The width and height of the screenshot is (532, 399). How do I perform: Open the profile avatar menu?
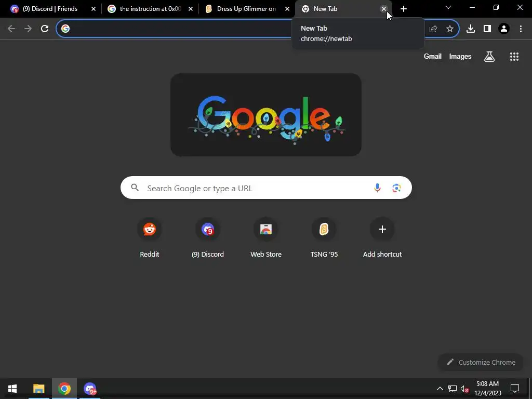504,29
